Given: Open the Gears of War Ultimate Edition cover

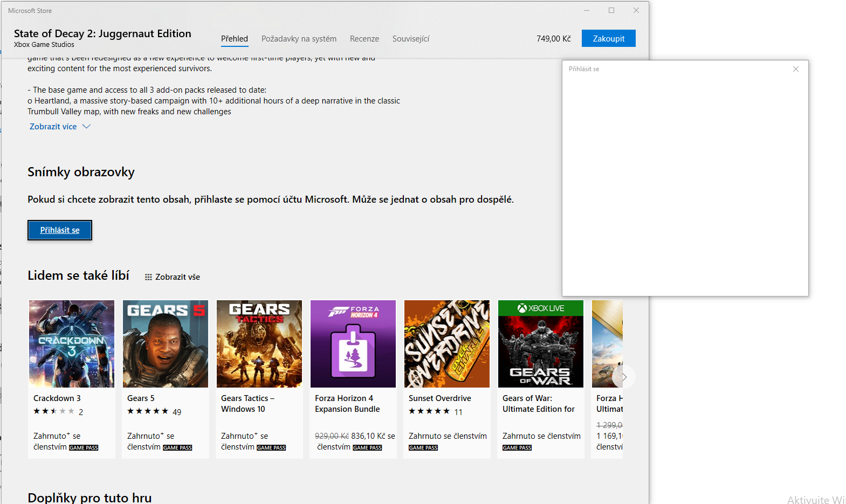Looking at the screenshot, I should (x=541, y=344).
